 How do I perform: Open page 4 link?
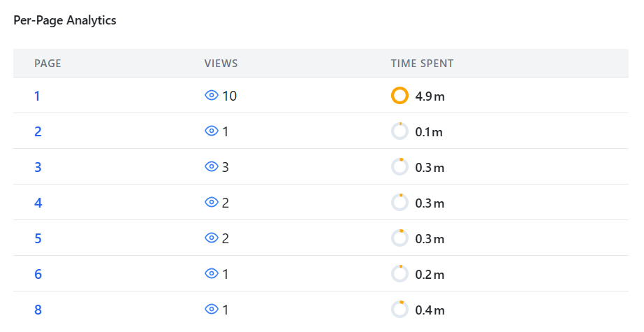tap(38, 203)
